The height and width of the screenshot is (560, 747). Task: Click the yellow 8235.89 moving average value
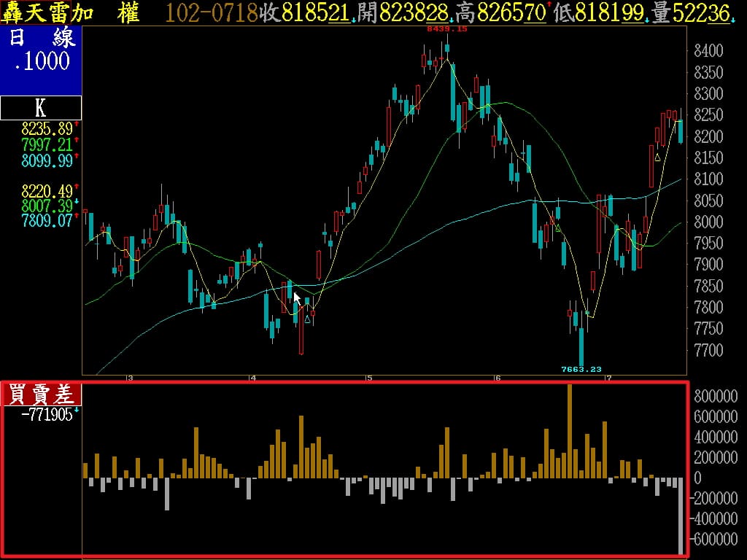tap(47, 128)
